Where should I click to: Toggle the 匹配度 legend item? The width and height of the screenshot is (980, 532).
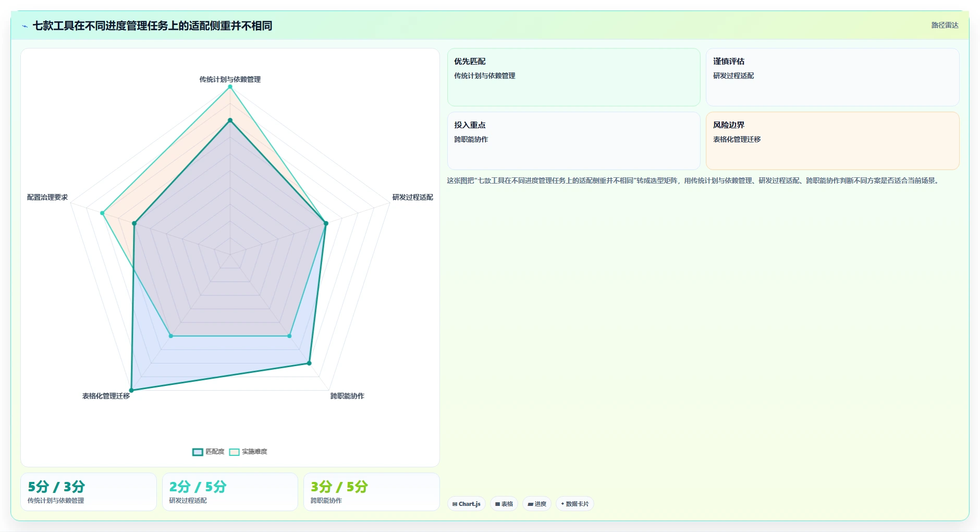209,452
